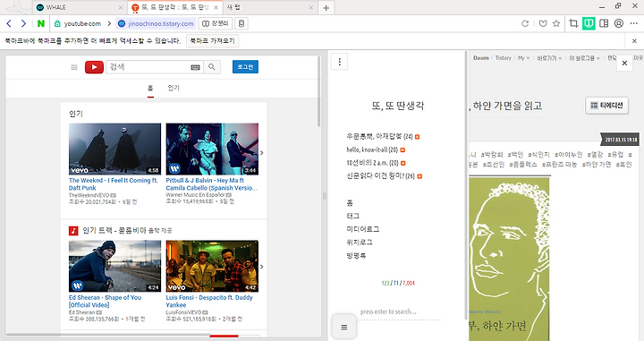The height and width of the screenshot is (341, 644).
Task: Toggle the blog hamburger button at bottom
Action: pos(344,327)
